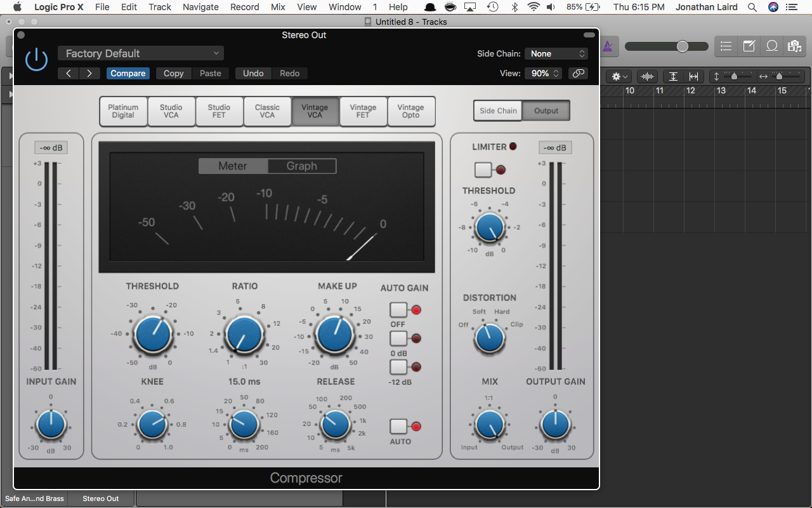Screen dimensions: 812x508
Task: Open the Side Chain None dropdown
Action: [556, 54]
